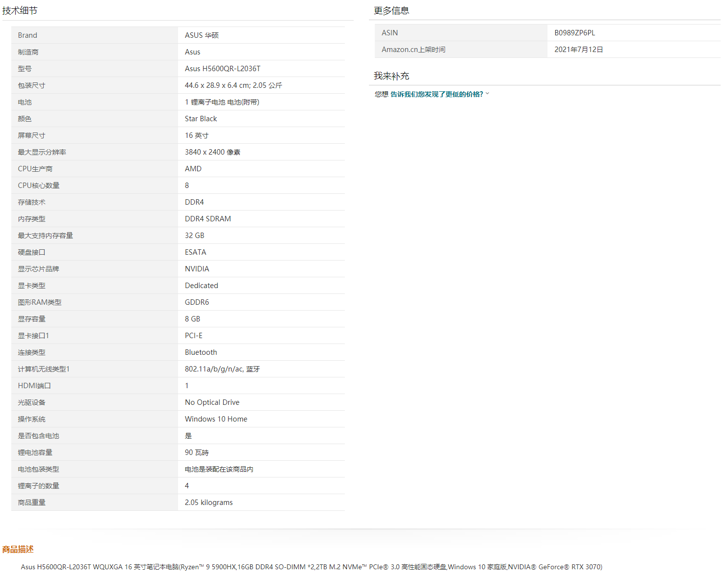
Task: Select the Star Black color value
Action: pyautogui.click(x=201, y=119)
